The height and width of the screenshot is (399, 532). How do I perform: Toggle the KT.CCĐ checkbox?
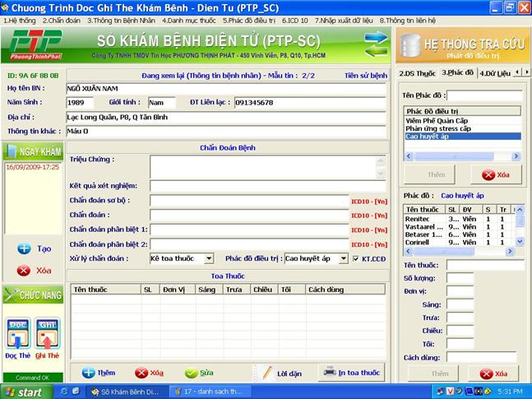tap(356, 258)
